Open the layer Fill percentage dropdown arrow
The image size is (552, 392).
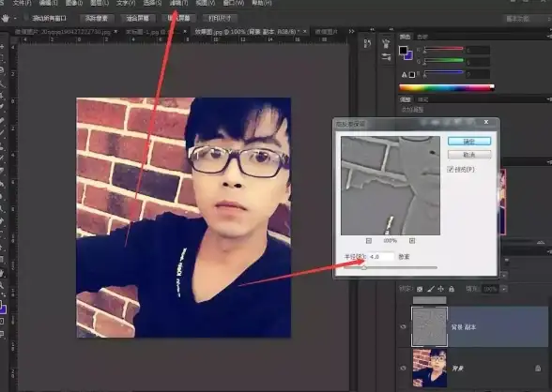504,289
